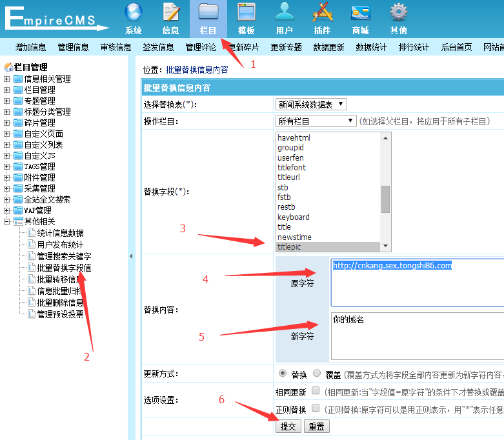Click the field list scrollbar thumb
Screen dimensions: 504x440
coord(385,199)
